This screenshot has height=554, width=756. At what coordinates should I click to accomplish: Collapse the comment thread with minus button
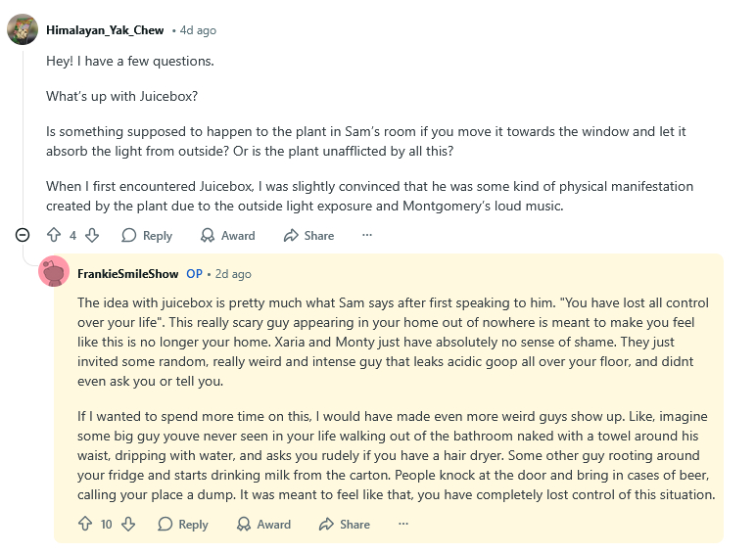[x=23, y=235]
